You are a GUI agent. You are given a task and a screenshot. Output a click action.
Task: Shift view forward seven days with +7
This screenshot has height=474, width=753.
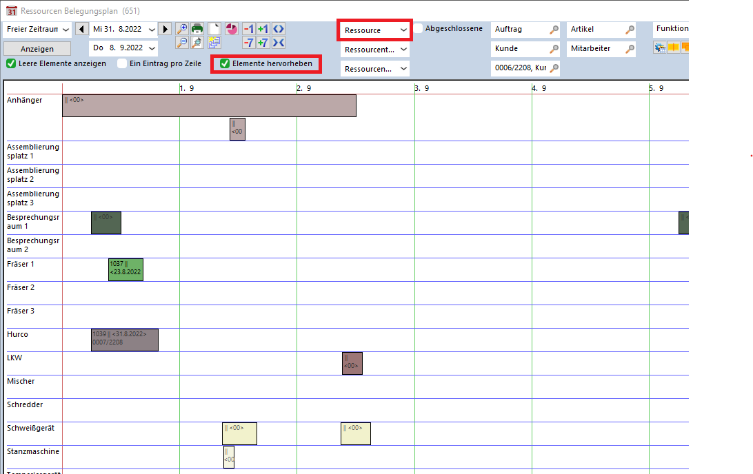click(x=263, y=44)
